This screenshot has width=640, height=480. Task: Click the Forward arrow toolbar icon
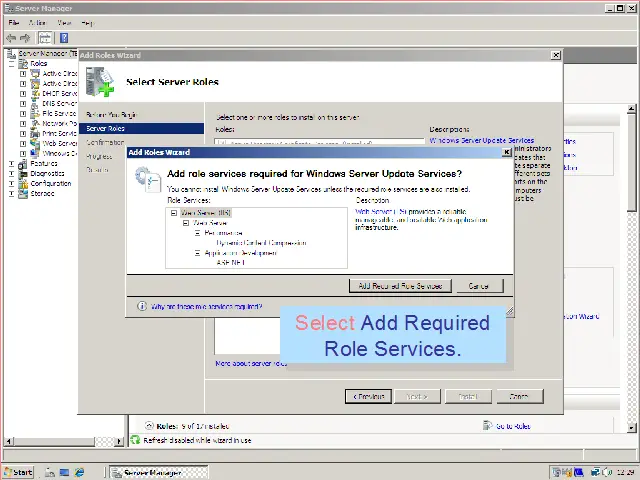point(25,38)
